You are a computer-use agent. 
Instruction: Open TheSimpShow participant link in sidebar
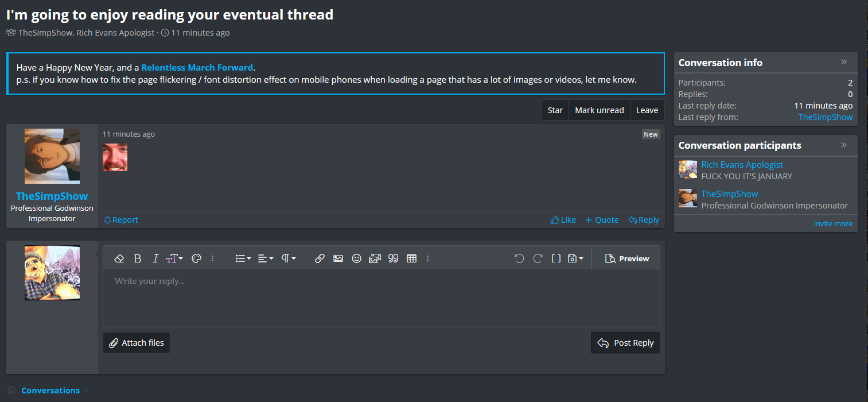coord(730,194)
